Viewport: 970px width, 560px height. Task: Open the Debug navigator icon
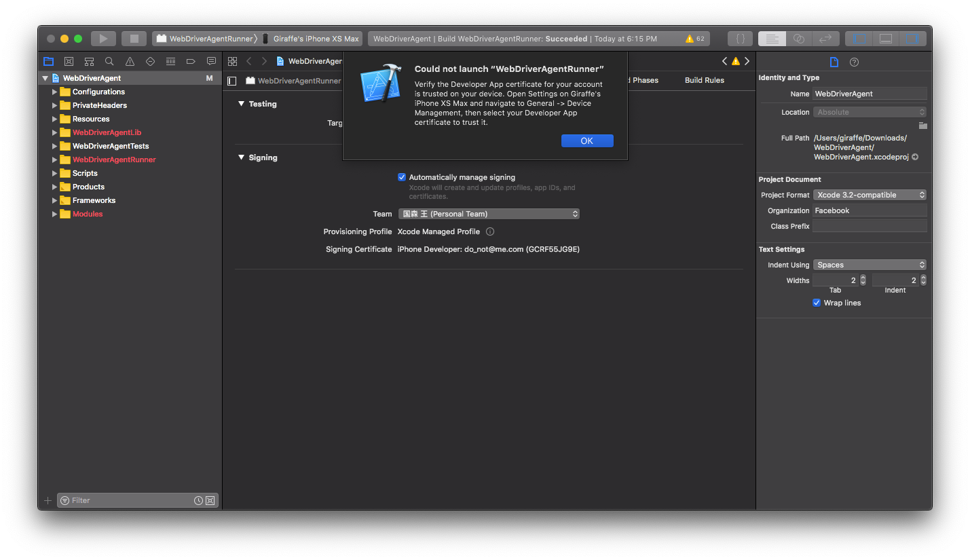click(170, 61)
